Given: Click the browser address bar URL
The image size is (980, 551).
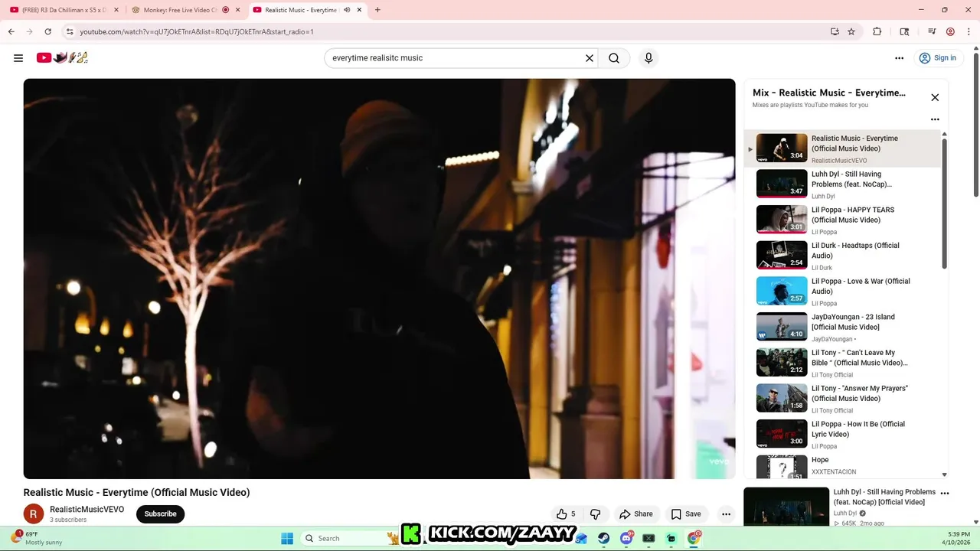Looking at the screenshot, I should [x=197, y=31].
